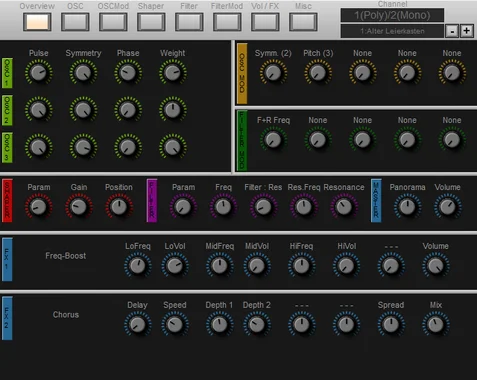Screen dimensions: 477x380
Task: Click the Shaper Gain knob
Action: 79,207
